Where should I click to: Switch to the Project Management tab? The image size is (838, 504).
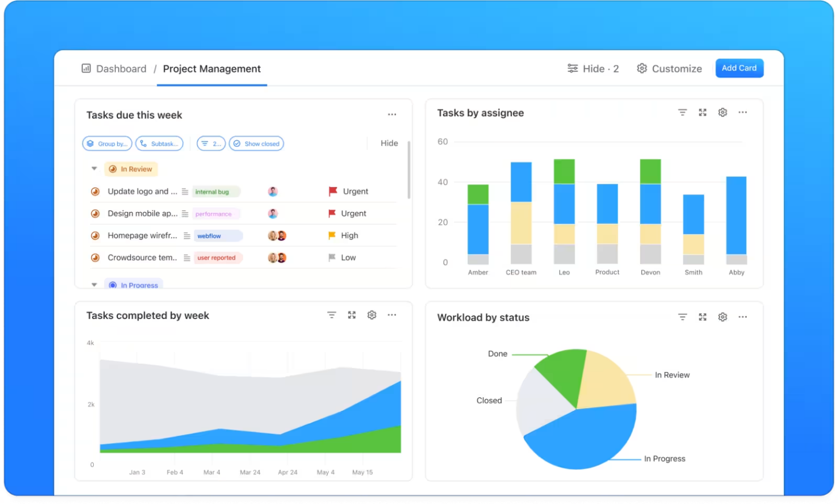212,69
